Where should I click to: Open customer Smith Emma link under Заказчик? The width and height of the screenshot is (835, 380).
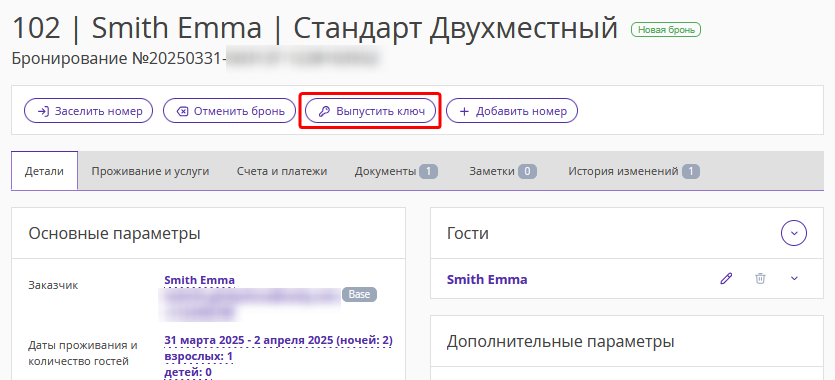(x=200, y=280)
